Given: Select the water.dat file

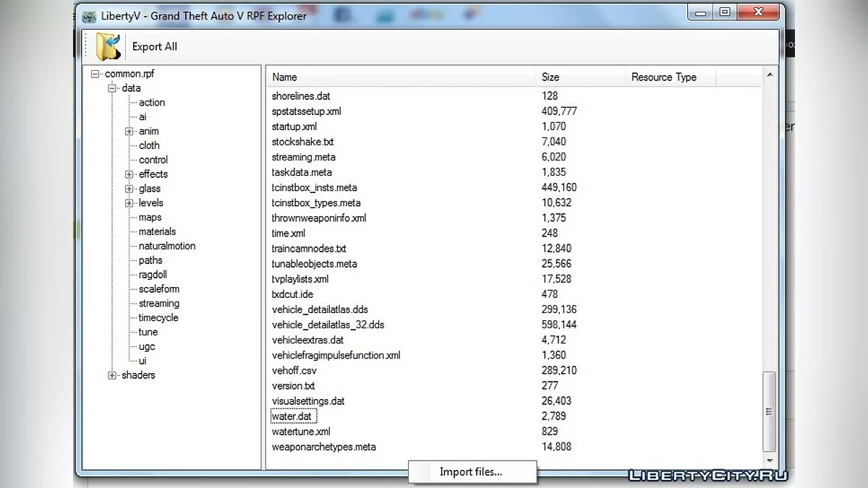Looking at the screenshot, I should point(292,416).
